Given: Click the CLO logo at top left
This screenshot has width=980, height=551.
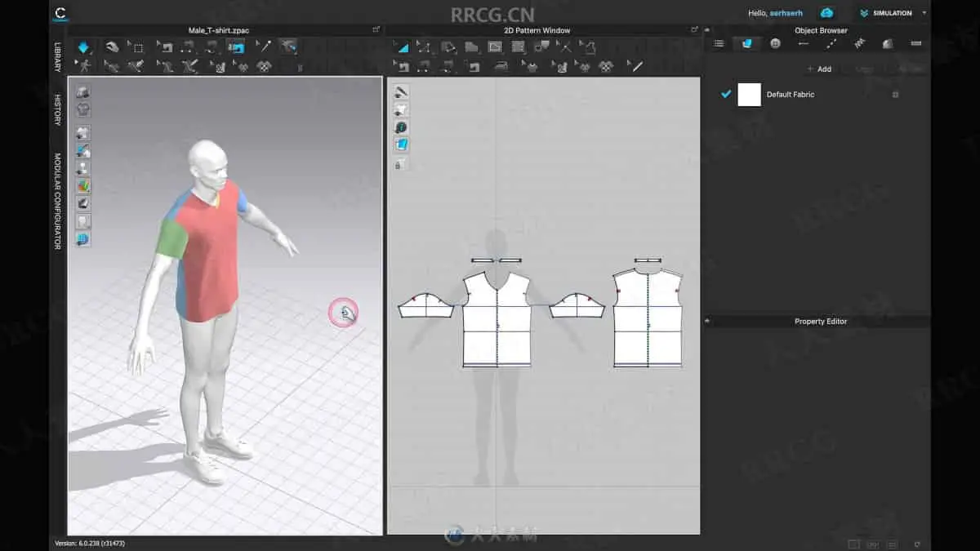Looking at the screenshot, I should tap(61, 13).
